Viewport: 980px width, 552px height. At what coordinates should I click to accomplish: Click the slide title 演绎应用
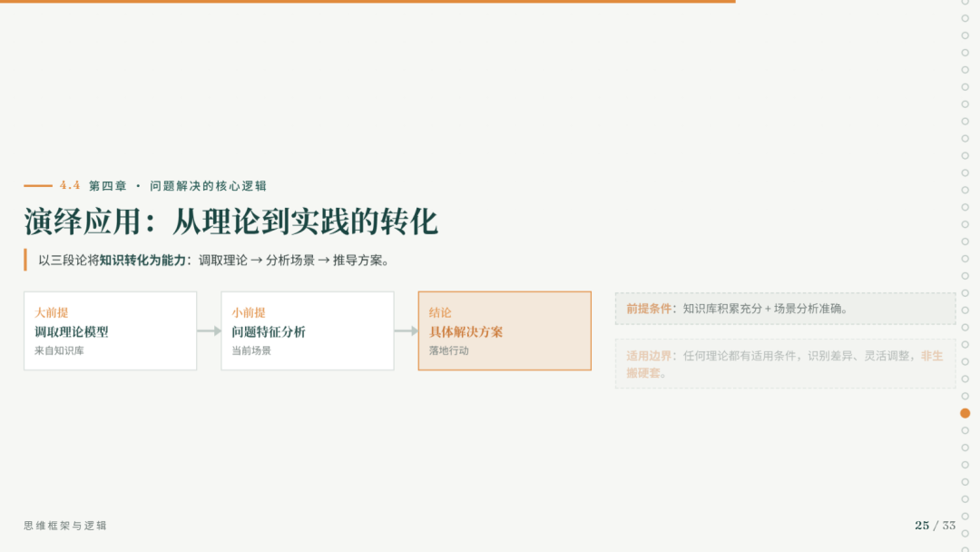(230, 222)
